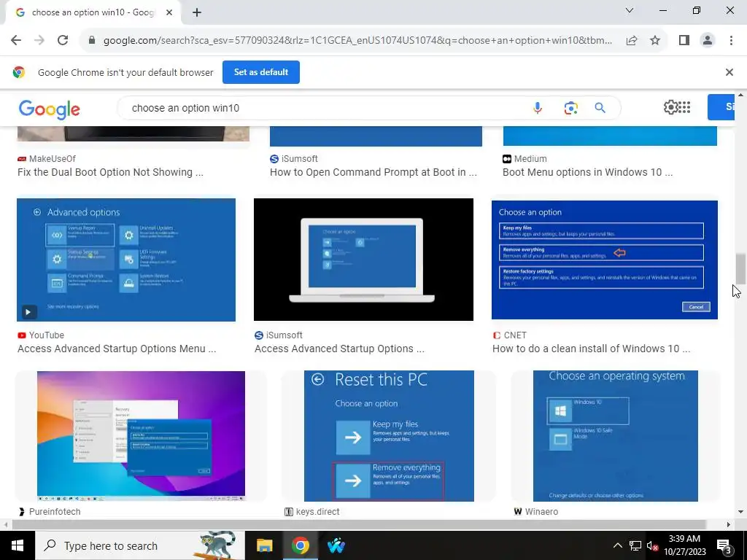
Task: Click the muted volume tray icon
Action: coord(652,545)
